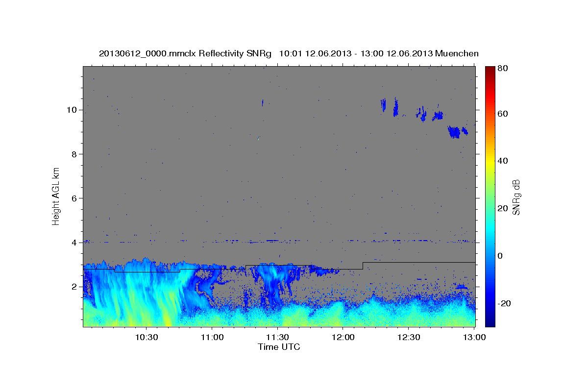Click the green middle of the colorbar
Screen dimensions: 588x392
[x=490, y=196]
